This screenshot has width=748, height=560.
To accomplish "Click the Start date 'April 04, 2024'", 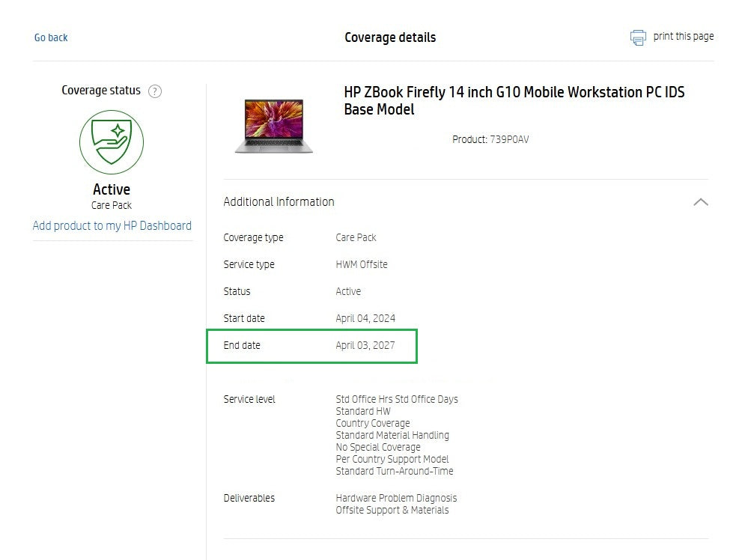I will click(x=365, y=318).
